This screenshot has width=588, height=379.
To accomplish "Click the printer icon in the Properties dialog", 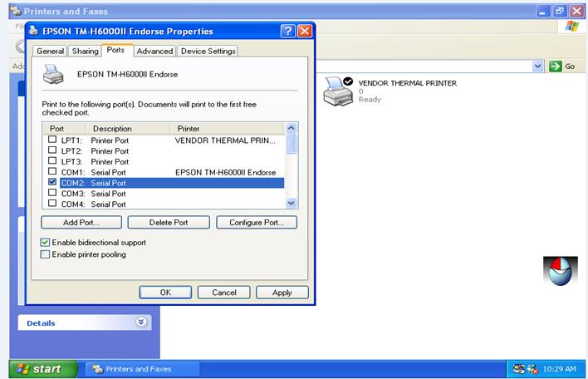I will point(53,74).
